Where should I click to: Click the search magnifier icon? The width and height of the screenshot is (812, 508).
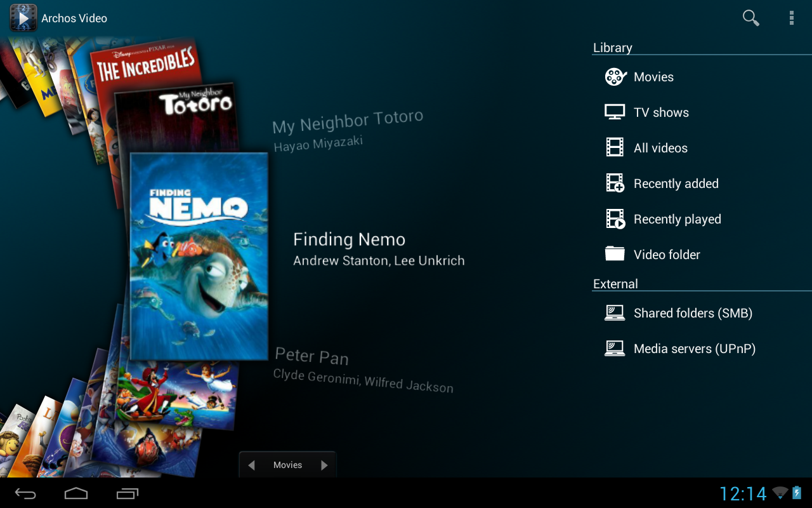pyautogui.click(x=750, y=18)
